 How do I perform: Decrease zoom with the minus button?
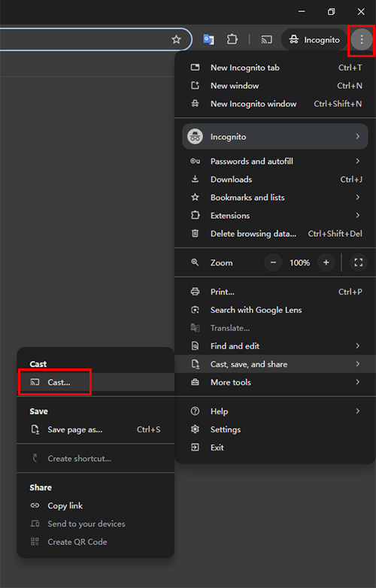pyautogui.click(x=273, y=262)
